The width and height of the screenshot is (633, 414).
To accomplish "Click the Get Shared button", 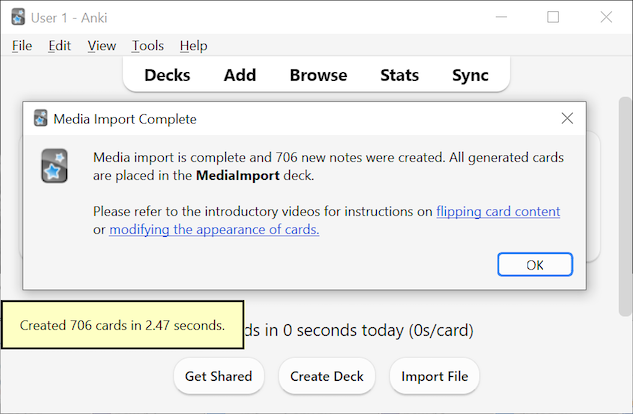I will [x=218, y=377].
